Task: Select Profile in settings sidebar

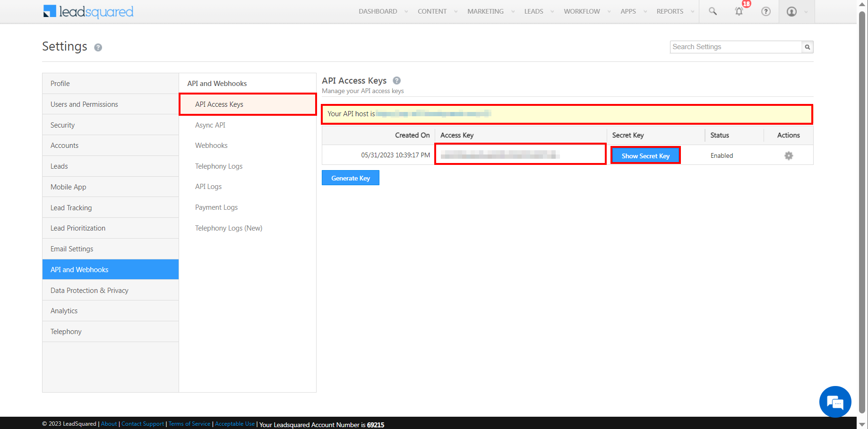Action: (111, 84)
